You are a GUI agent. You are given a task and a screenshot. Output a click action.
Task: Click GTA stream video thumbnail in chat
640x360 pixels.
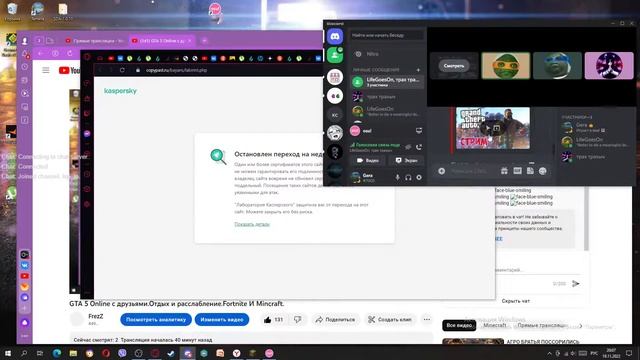493,128
